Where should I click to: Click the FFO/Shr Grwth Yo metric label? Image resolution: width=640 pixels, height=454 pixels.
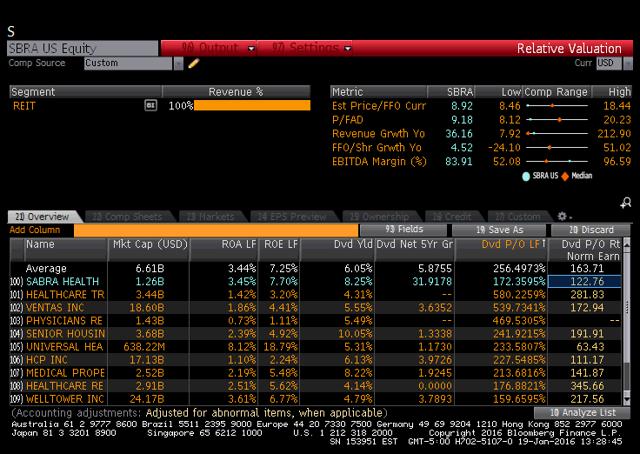(x=376, y=148)
